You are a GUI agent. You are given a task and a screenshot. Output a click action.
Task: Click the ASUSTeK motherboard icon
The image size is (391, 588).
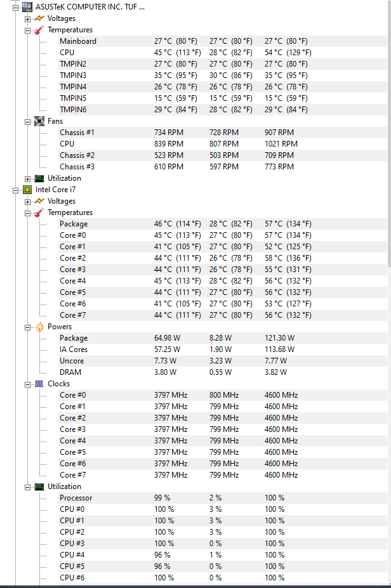(x=26, y=7)
